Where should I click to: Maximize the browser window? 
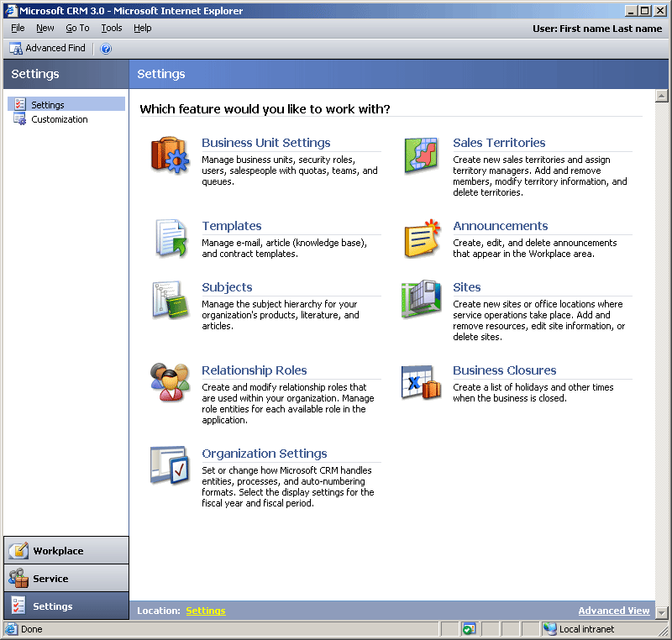point(644,11)
